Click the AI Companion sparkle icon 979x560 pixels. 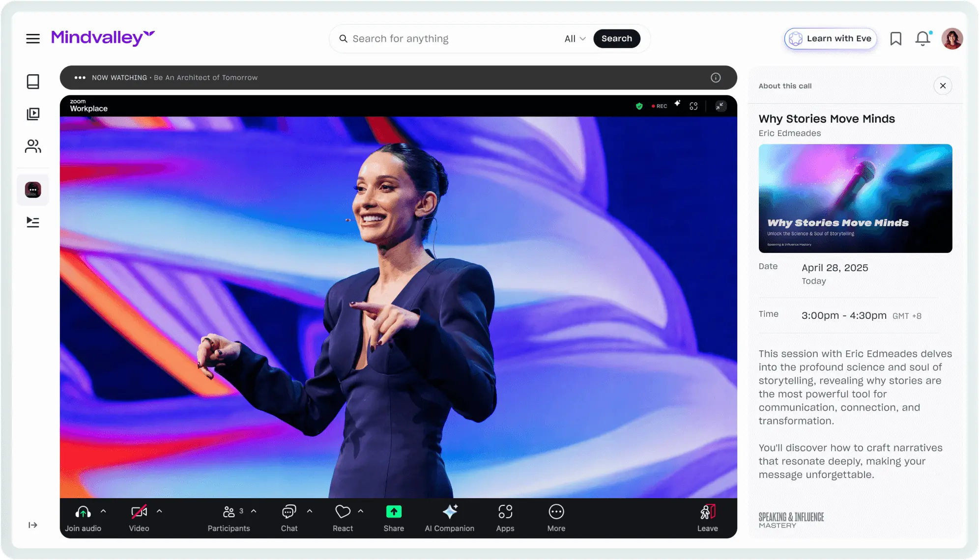pos(449,512)
